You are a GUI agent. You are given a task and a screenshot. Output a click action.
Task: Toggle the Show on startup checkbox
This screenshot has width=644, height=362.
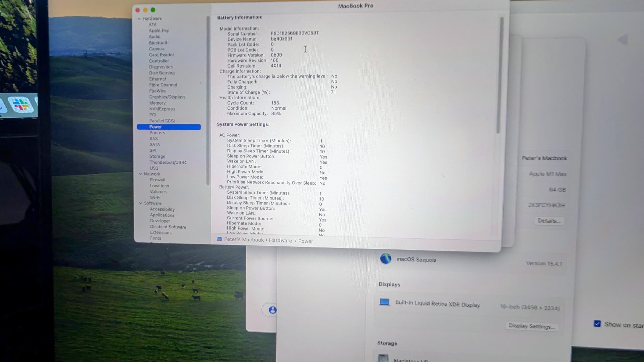597,324
